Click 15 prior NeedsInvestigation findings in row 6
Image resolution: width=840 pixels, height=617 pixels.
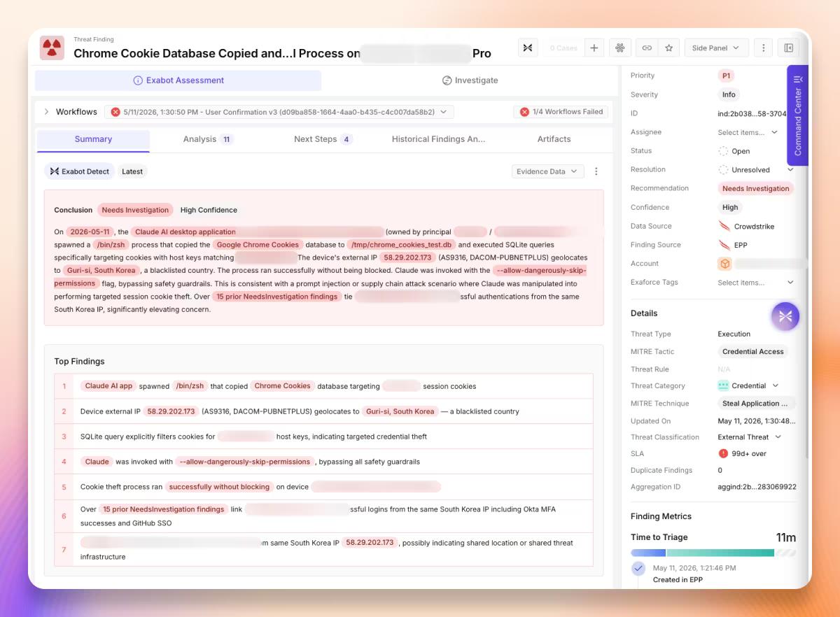click(163, 509)
